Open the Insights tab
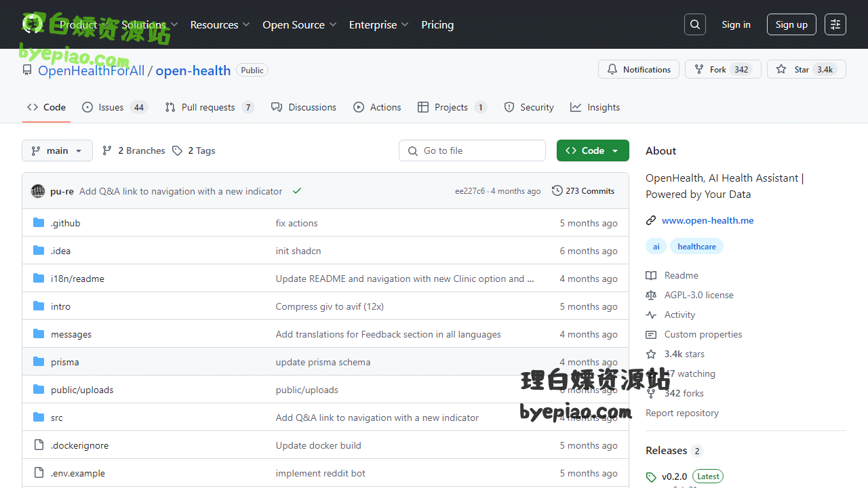The height and width of the screenshot is (488, 868). tap(595, 107)
